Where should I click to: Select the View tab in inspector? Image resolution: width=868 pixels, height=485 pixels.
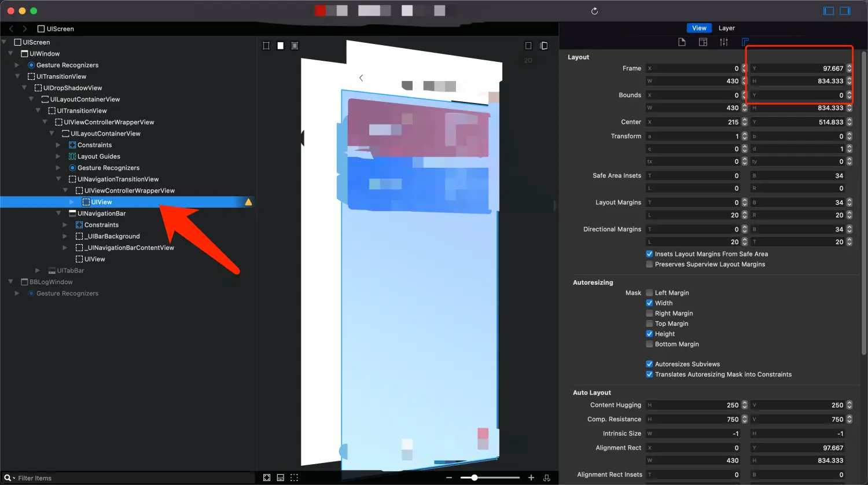699,28
